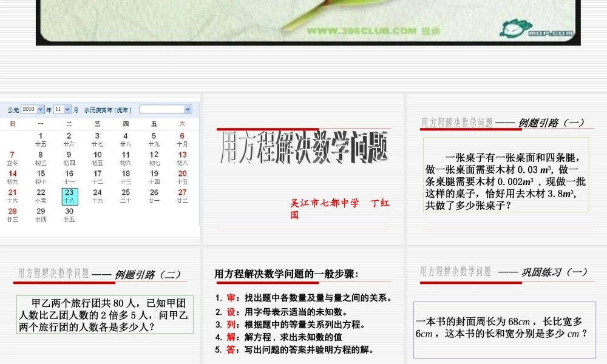
Task: Expand the empty dropdown beside 农历庚寅年
Action: 165,109
